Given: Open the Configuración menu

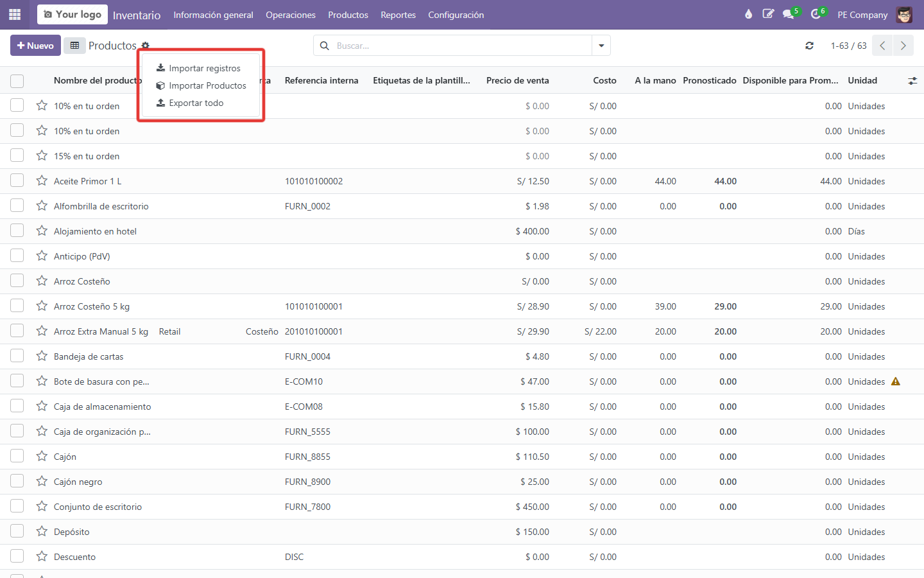Looking at the screenshot, I should click(456, 15).
